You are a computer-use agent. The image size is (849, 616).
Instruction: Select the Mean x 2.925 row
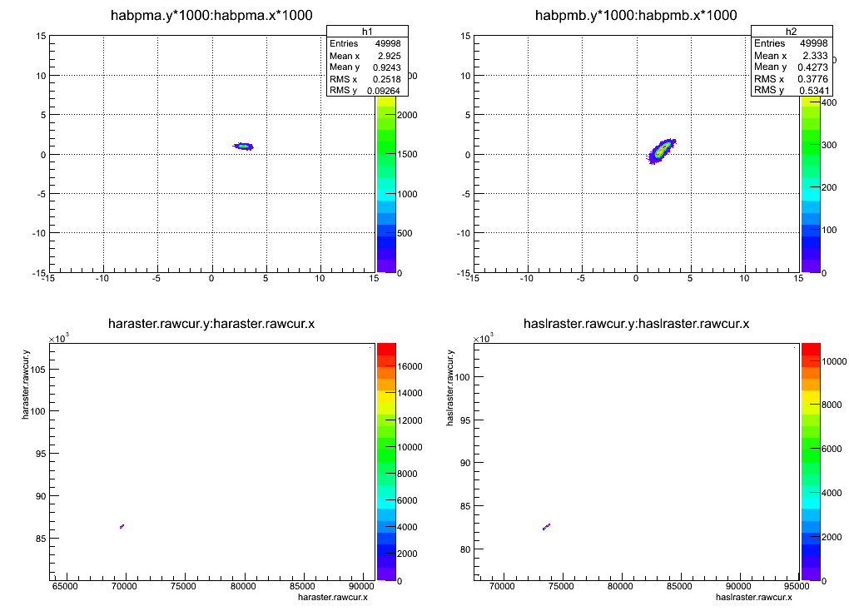pos(367,56)
